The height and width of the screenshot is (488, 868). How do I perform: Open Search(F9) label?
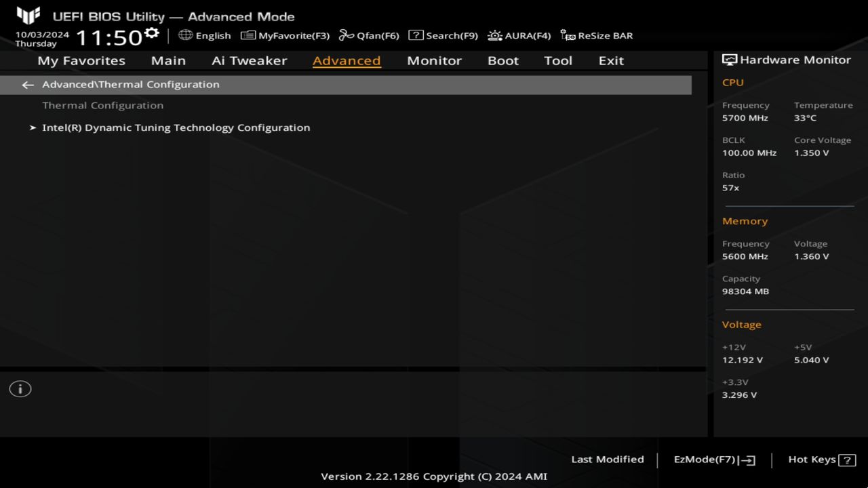pos(452,36)
